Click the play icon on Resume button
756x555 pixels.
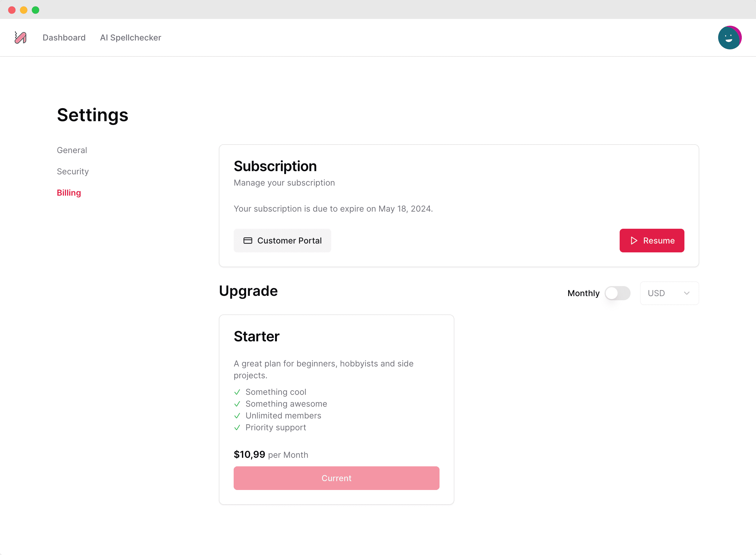coord(634,241)
